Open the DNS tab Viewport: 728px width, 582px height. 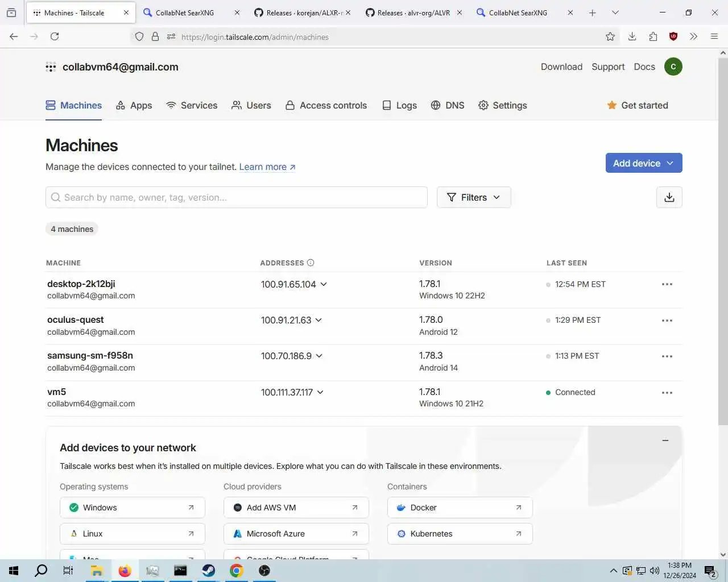tap(448, 105)
